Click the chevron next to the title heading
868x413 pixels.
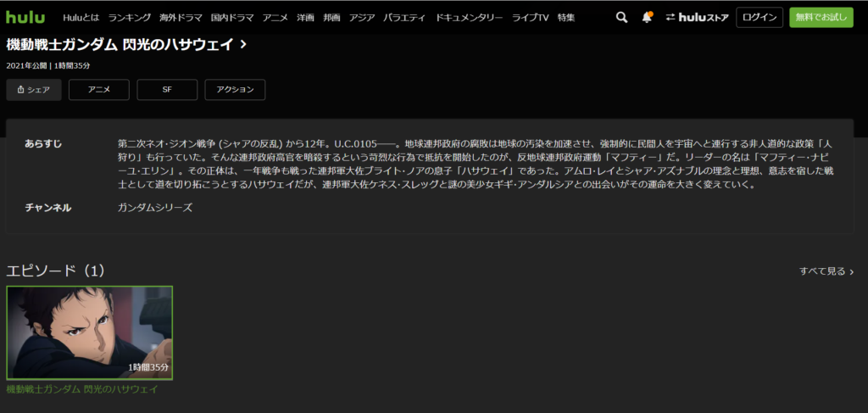[x=243, y=45]
